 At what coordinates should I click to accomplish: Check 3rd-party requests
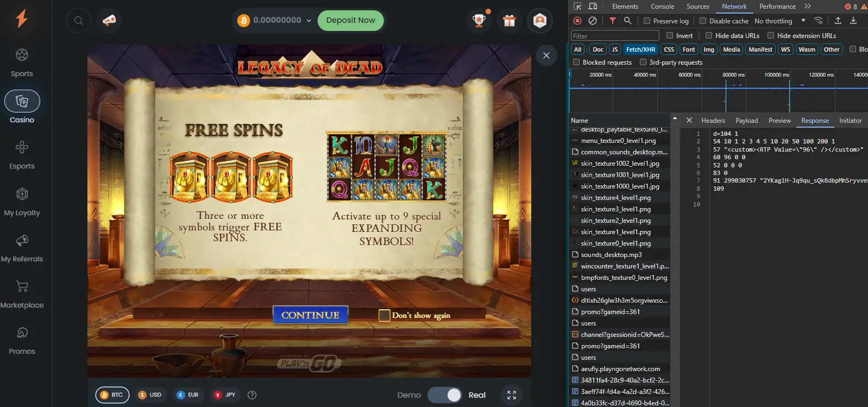643,62
